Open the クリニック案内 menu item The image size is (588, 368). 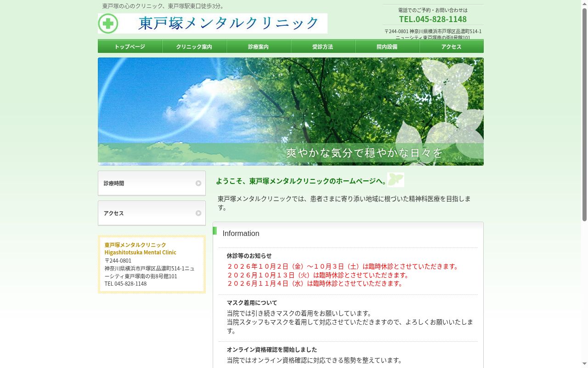click(x=194, y=46)
